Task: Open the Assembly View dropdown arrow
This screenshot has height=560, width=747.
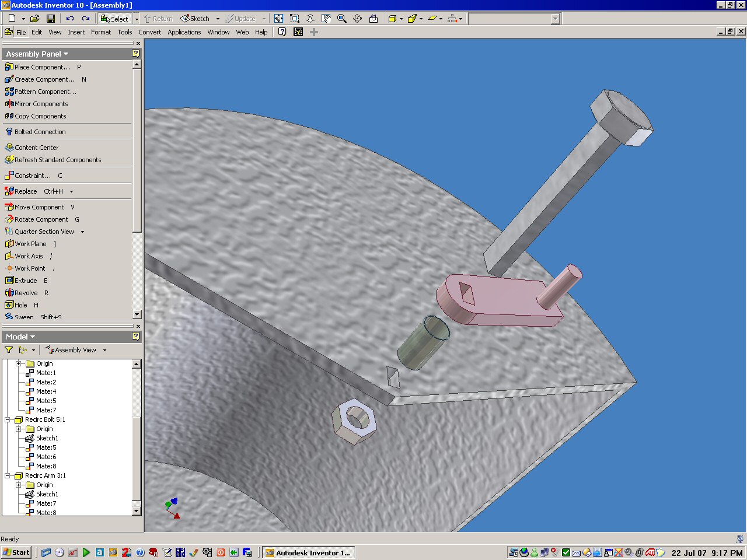Action: 105,350
